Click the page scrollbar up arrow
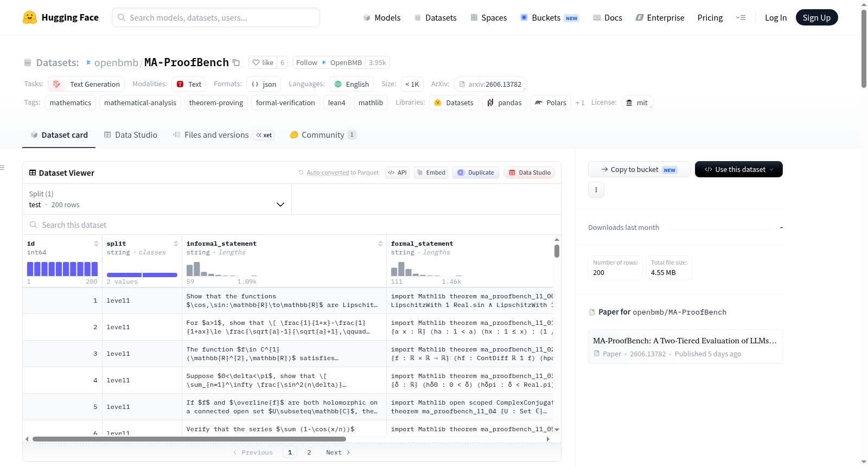The width and height of the screenshot is (868, 467). 864,5
